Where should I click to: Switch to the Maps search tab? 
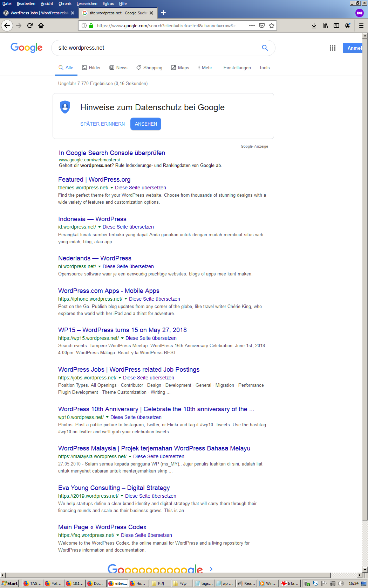point(180,68)
